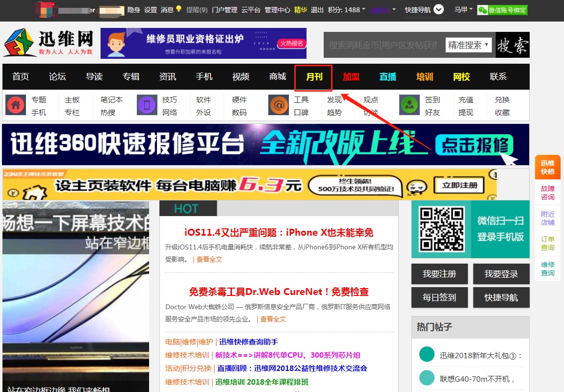This screenshot has height=392, width=564.
Task: Open 附近店铺 in floating sidebar
Action: pos(547,219)
